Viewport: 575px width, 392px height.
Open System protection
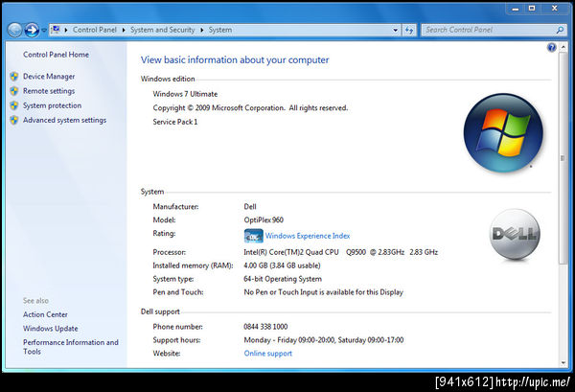pos(52,105)
